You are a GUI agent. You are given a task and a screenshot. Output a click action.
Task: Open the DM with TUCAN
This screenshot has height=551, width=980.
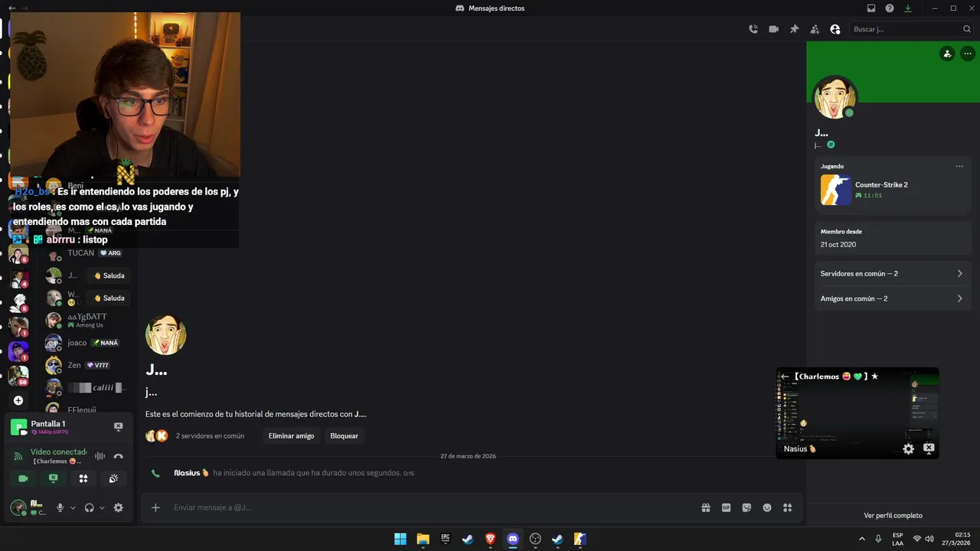(86, 253)
